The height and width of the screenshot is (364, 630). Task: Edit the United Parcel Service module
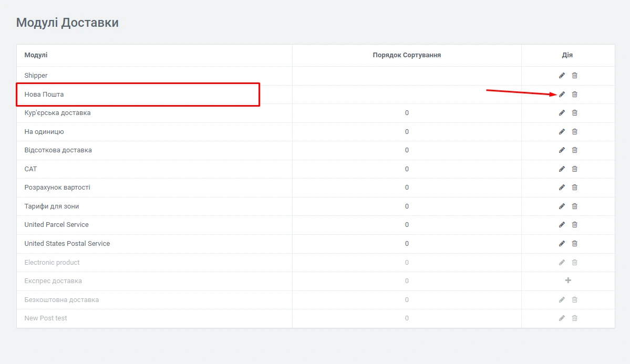point(562,225)
